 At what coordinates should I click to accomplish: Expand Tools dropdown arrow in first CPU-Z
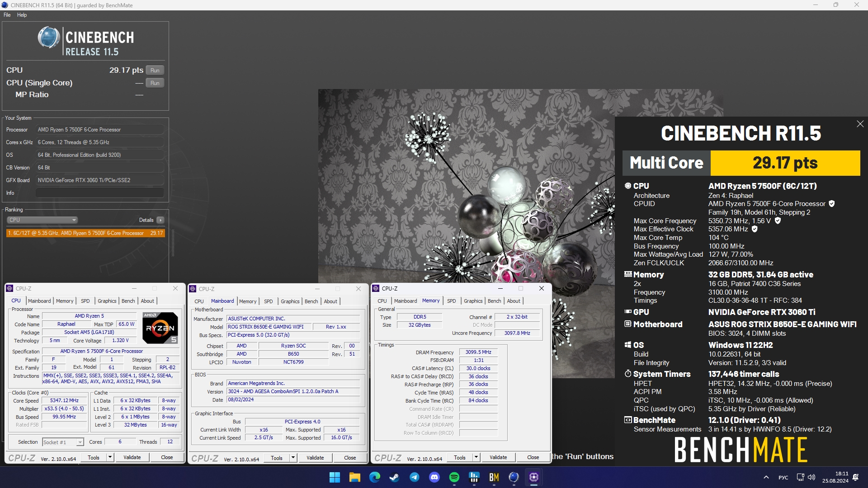pos(110,457)
